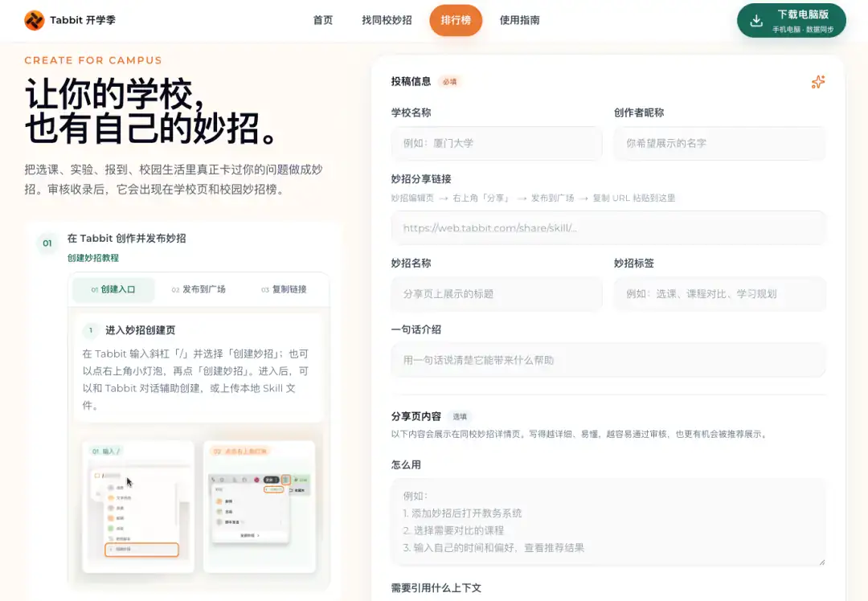This screenshot has height=601, width=868.
Task: Focus the 妙招名称 input field
Action: pyautogui.click(x=497, y=294)
